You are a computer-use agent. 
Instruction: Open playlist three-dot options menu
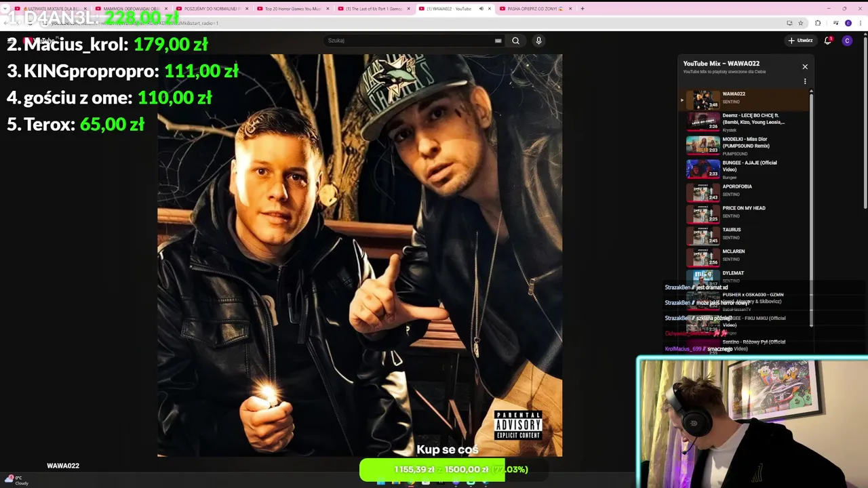(x=805, y=81)
